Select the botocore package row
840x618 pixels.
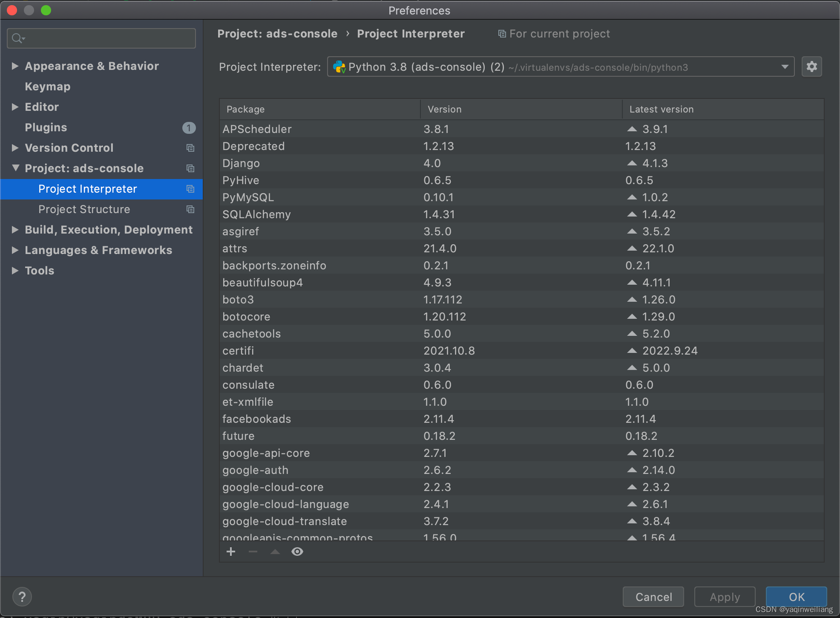pyautogui.click(x=522, y=317)
